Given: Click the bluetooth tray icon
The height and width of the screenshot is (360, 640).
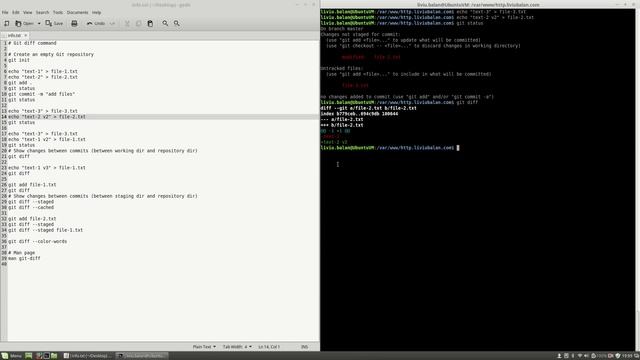Looking at the screenshot, I should point(573,356).
